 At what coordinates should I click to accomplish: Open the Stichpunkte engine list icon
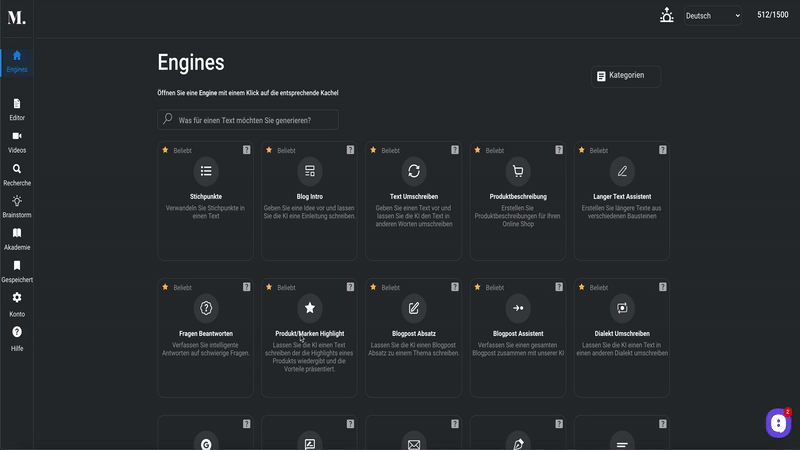click(206, 171)
